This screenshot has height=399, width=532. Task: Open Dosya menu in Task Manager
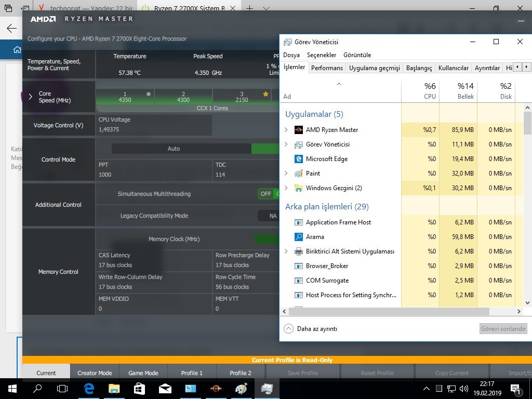click(291, 55)
